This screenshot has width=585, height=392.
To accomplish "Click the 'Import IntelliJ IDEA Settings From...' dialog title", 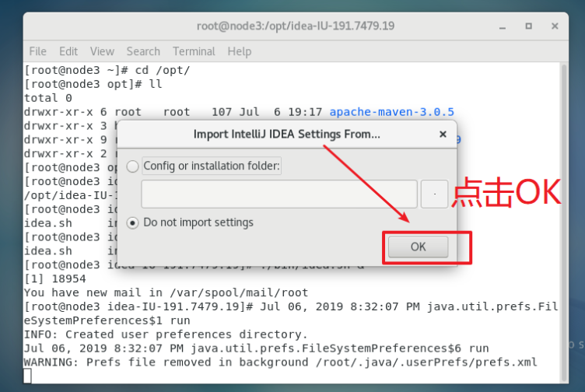I will (286, 135).
